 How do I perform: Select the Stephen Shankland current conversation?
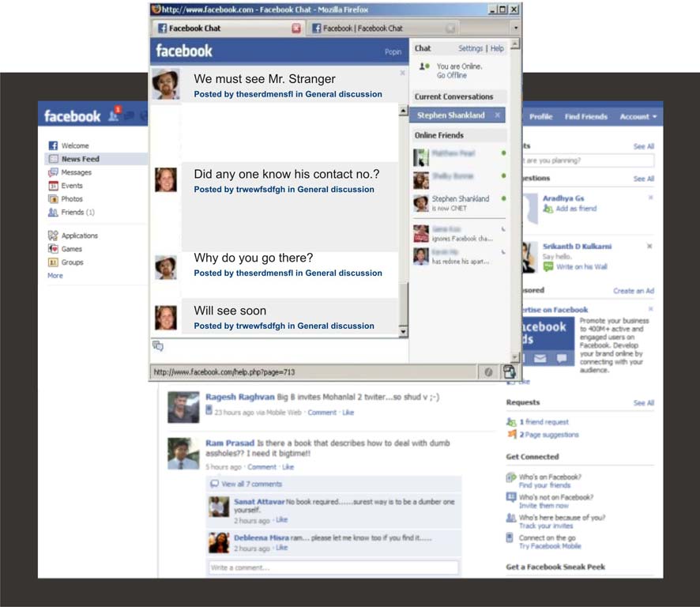(x=457, y=115)
